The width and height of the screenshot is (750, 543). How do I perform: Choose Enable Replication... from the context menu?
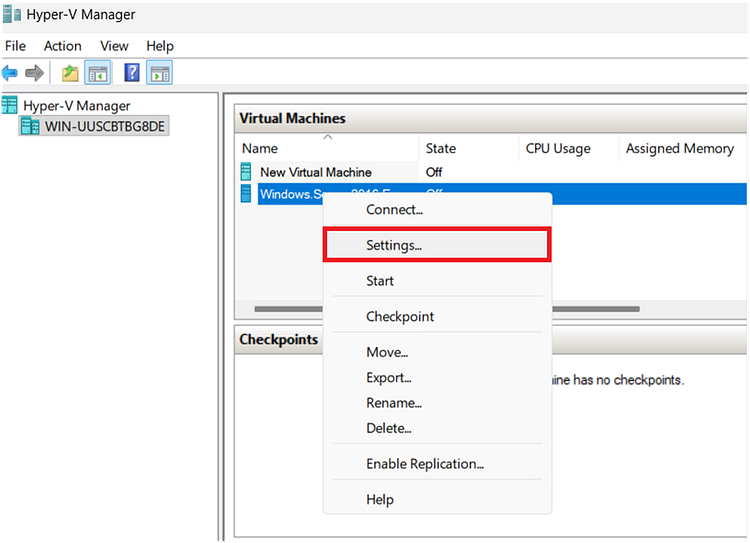click(x=437, y=464)
